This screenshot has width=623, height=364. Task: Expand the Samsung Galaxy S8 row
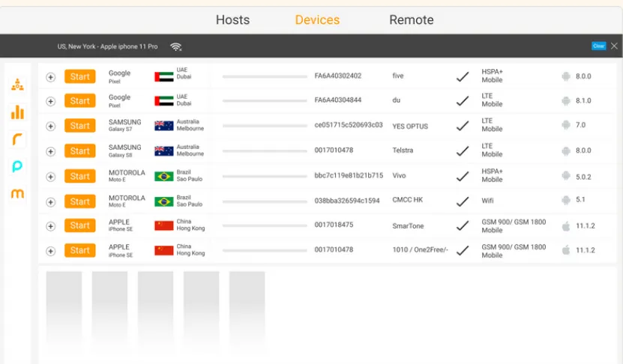point(50,151)
